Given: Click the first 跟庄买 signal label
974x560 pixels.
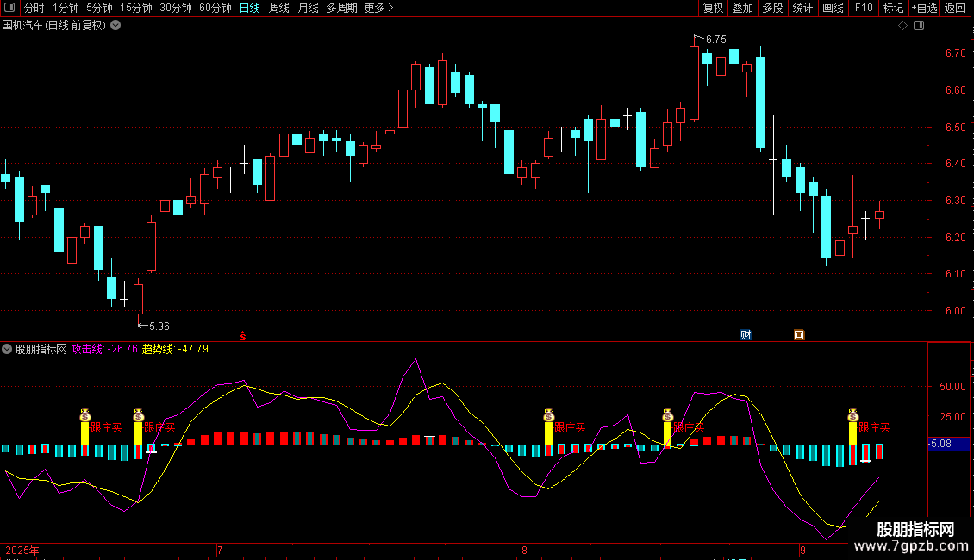Looking at the screenshot, I should point(106,428).
